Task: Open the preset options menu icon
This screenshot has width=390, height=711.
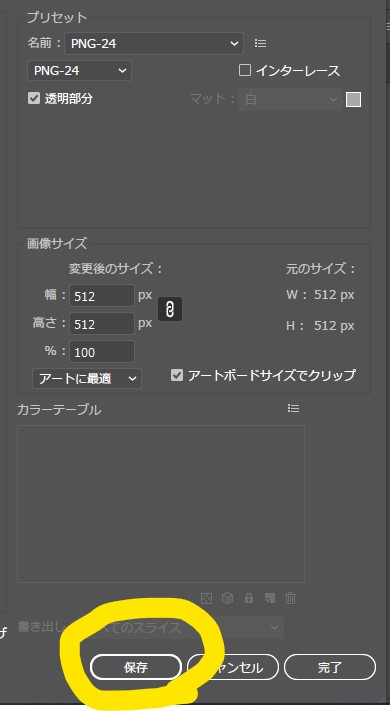Action: (x=260, y=43)
